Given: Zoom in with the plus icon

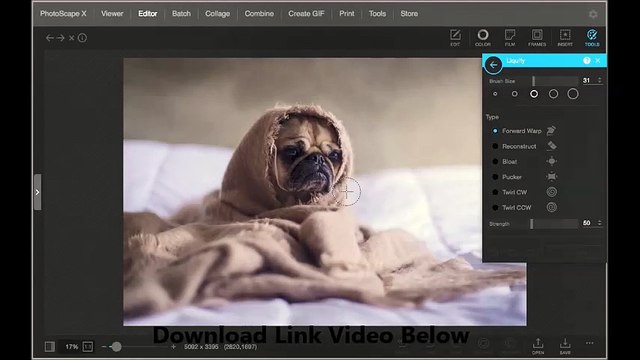Looking at the screenshot, I should (173, 347).
